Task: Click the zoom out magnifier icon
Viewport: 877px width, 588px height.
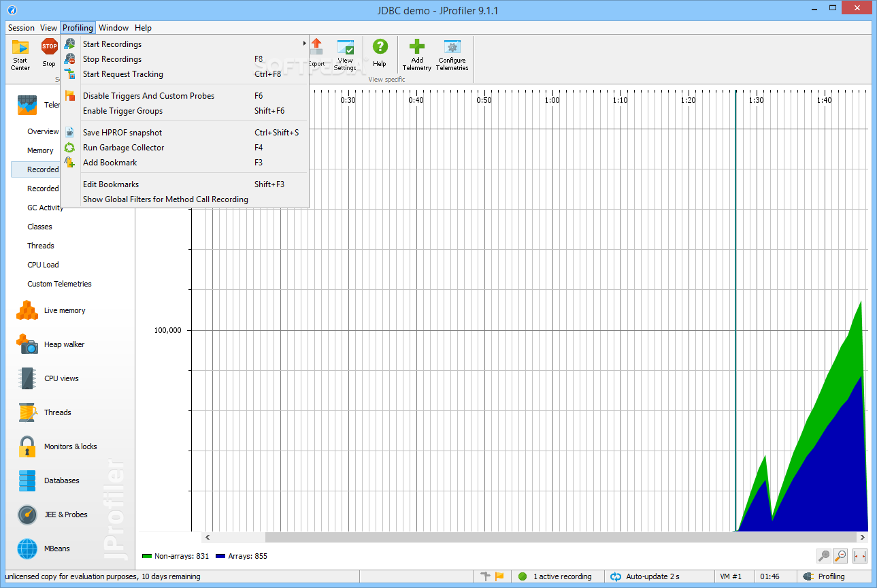Action: click(840, 556)
